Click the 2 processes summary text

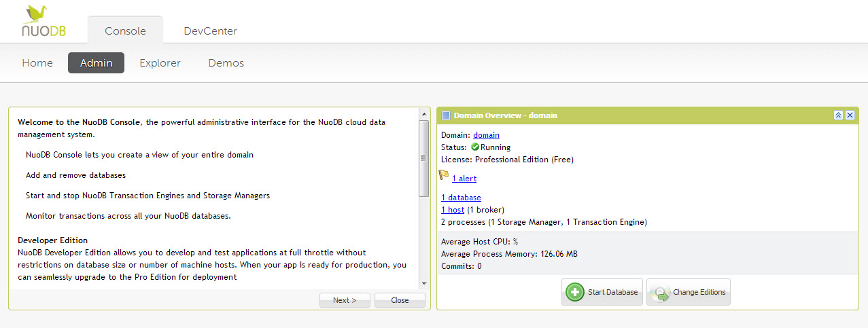544,222
